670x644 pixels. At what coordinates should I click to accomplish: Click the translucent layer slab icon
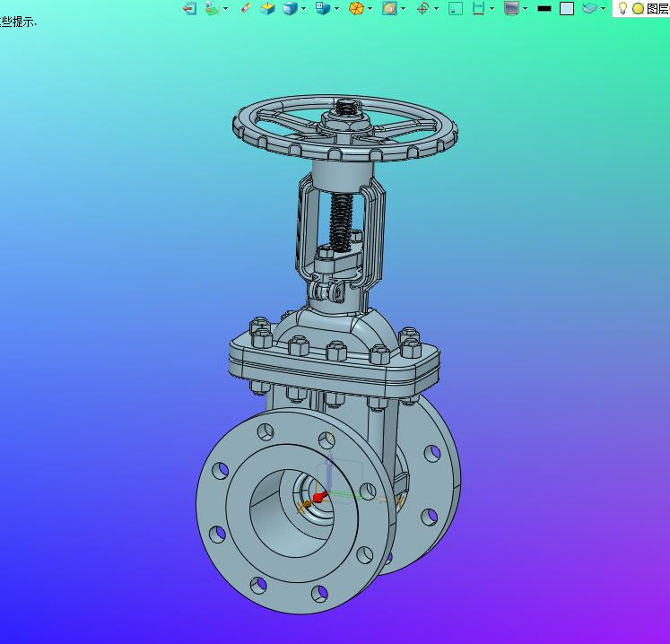coord(589,8)
